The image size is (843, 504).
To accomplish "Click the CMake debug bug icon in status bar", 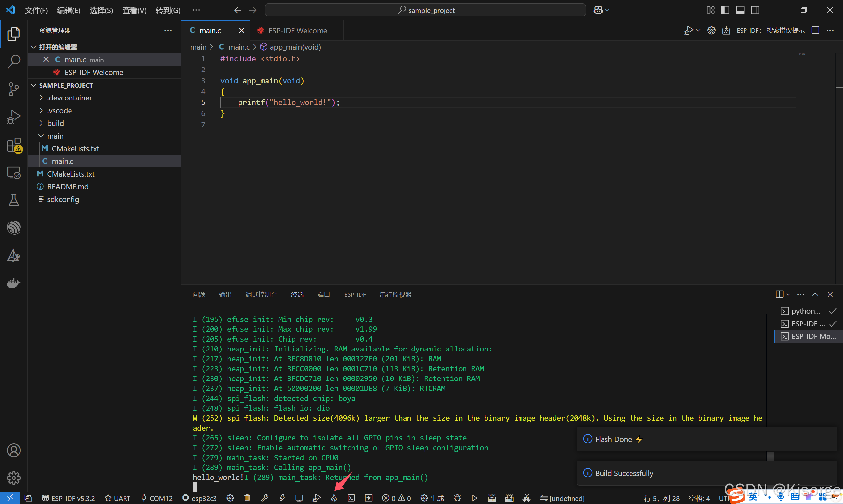I will coord(457,498).
